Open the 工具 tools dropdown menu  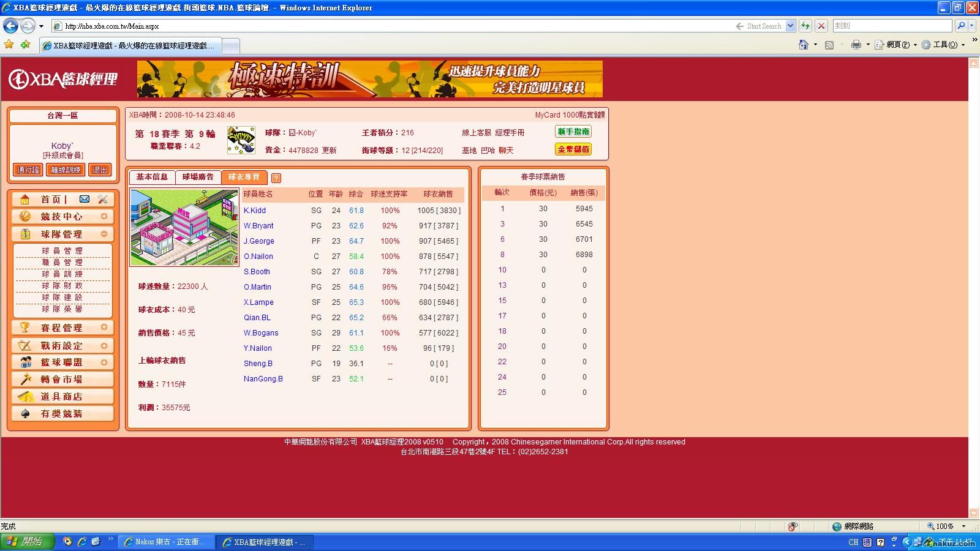point(944,45)
